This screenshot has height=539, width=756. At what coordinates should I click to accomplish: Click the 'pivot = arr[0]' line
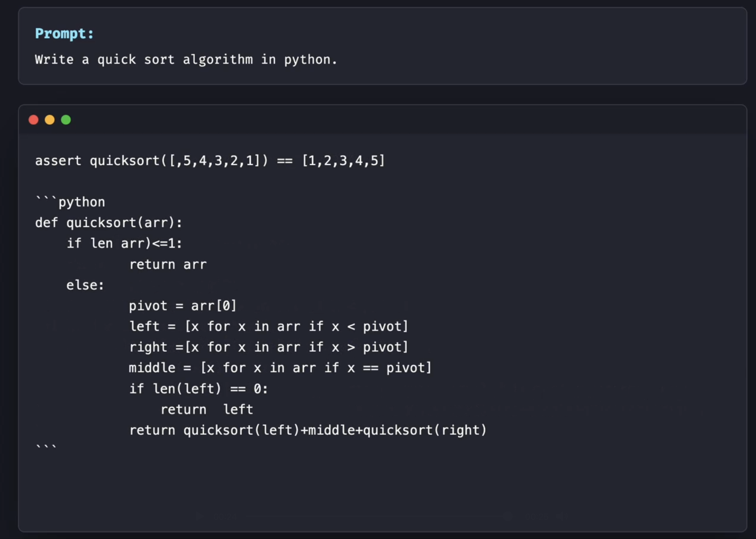pyautogui.click(x=183, y=306)
